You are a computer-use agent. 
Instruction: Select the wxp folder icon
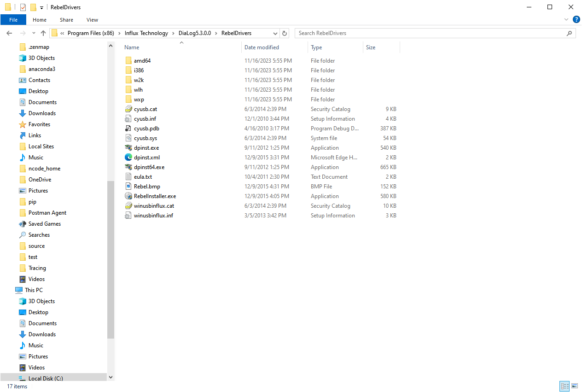[128, 99]
